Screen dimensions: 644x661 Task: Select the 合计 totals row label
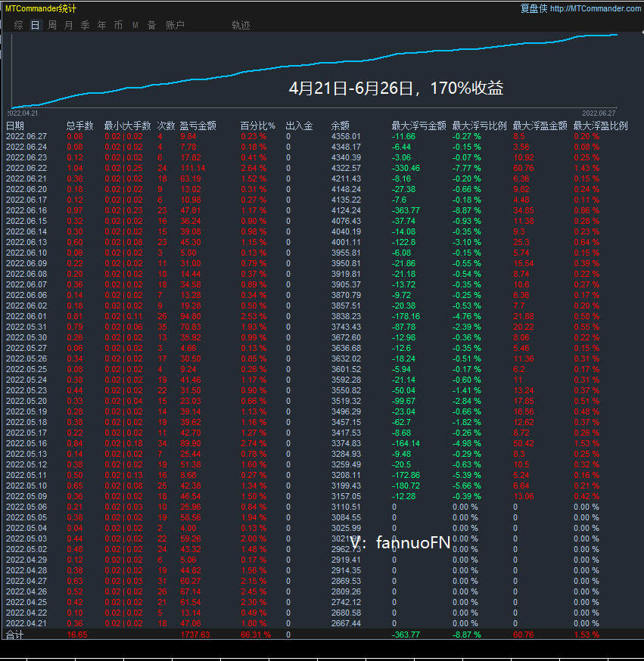15,635
